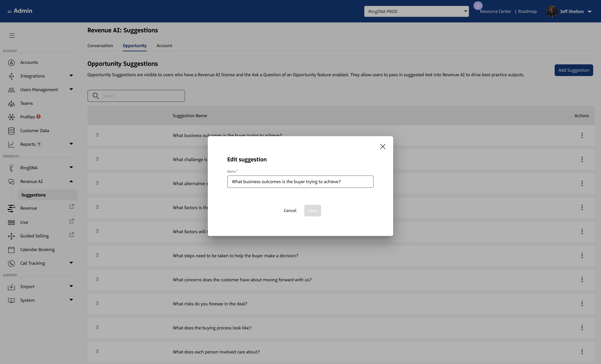
Task: Open the Live external link icon
Action: (x=72, y=221)
